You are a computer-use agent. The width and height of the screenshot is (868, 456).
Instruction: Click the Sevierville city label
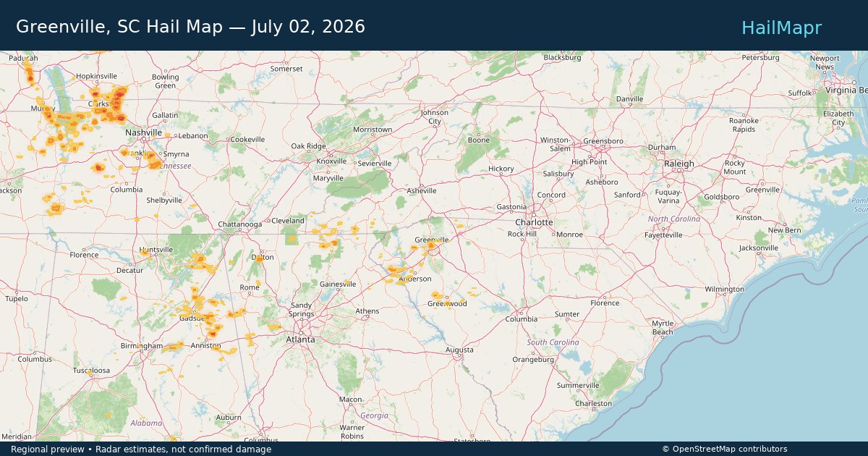[x=375, y=164]
